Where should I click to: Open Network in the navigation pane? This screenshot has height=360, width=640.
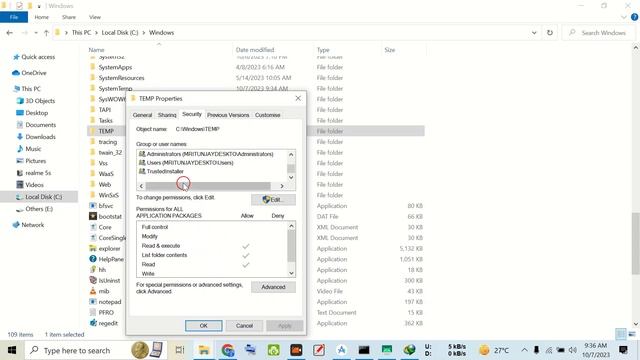pyautogui.click(x=28, y=225)
